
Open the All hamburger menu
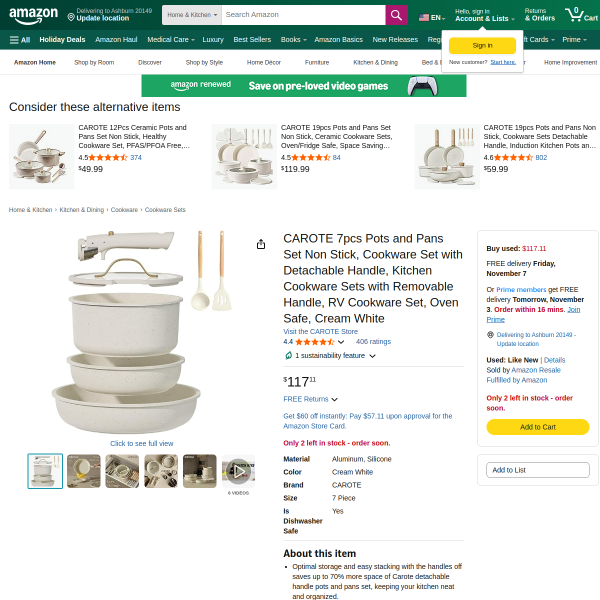pyautogui.click(x=20, y=40)
